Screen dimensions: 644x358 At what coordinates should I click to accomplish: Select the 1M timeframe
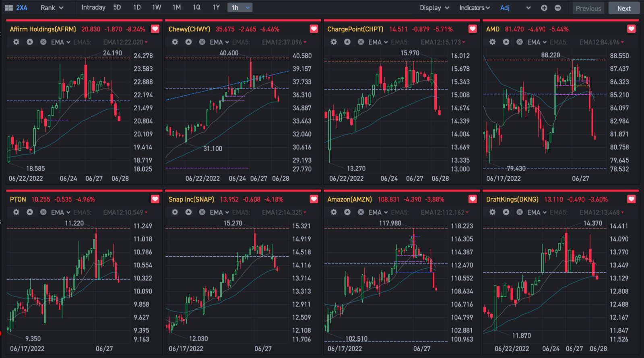[x=176, y=7]
